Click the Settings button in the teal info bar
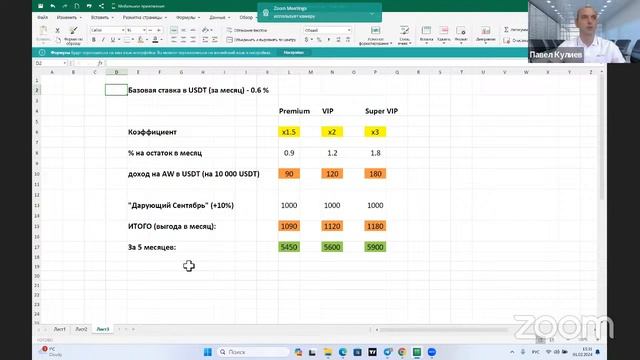This screenshot has width=640, height=360. point(294,52)
